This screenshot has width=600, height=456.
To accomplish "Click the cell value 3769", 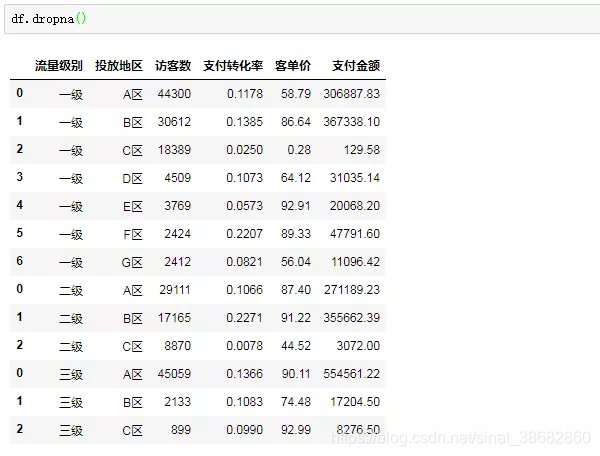I will click(178, 206).
